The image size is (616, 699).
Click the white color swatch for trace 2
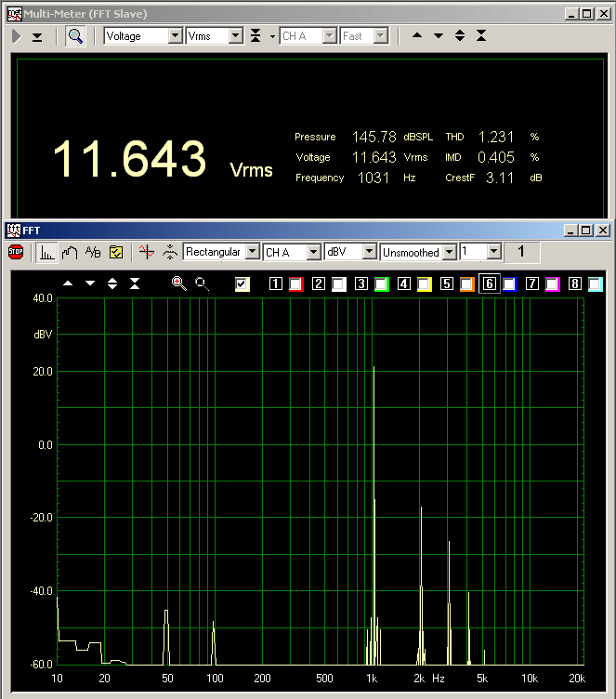[339, 284]
